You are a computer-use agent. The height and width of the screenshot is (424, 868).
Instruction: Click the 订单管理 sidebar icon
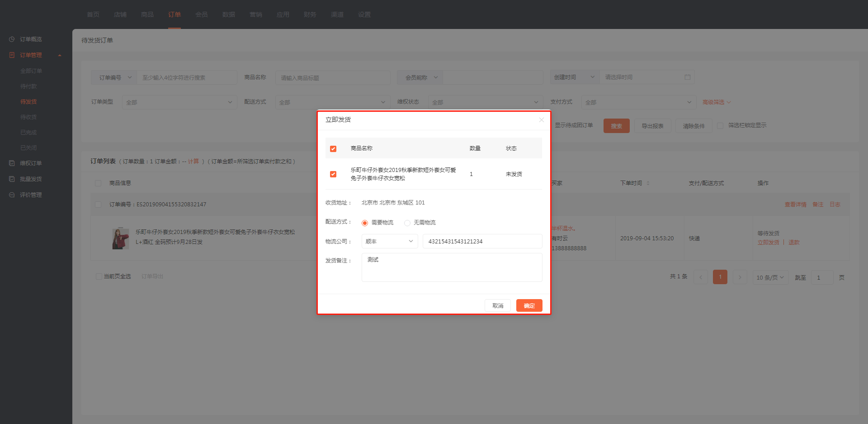pos(12,55)
